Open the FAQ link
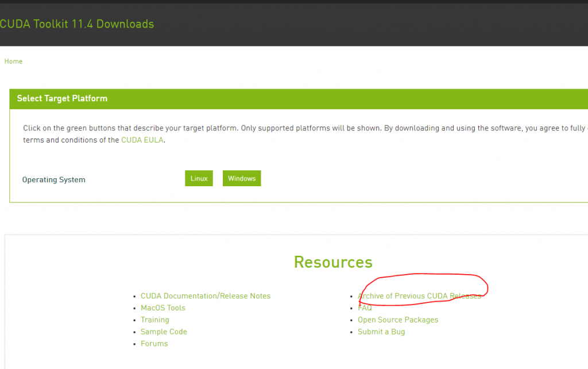The width and height of the screenshot is (588, 369). click(x=365, y=308)
